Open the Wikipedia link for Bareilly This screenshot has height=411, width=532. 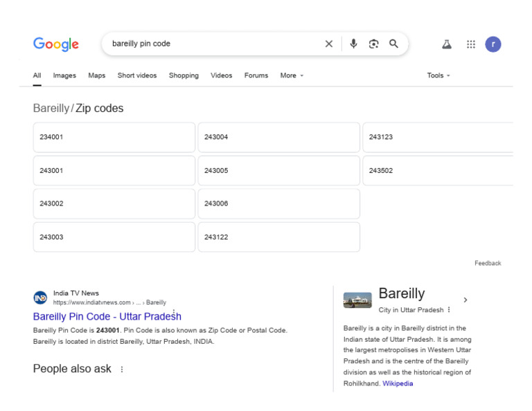398,383
